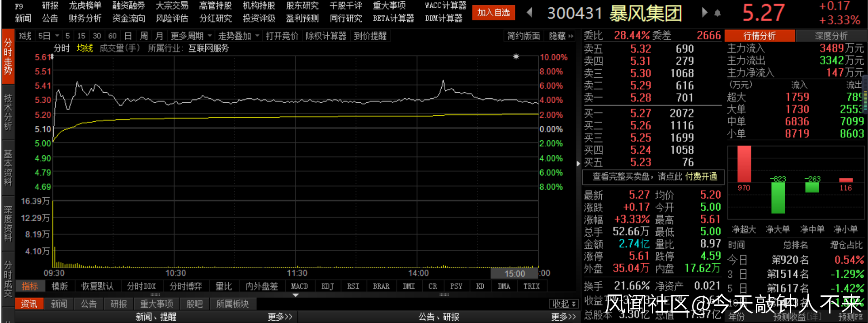Open the BETA计算器 menu item

coord(393,18)
